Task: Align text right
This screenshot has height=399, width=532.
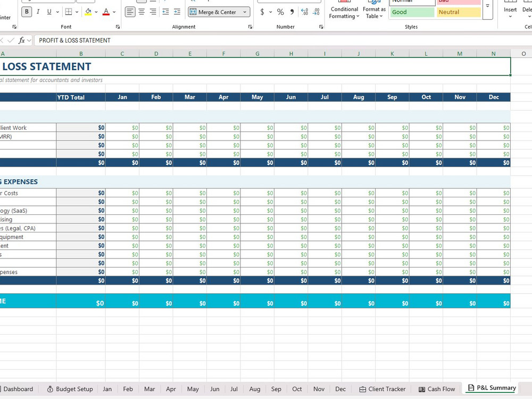Action: [x=153, y=12]
